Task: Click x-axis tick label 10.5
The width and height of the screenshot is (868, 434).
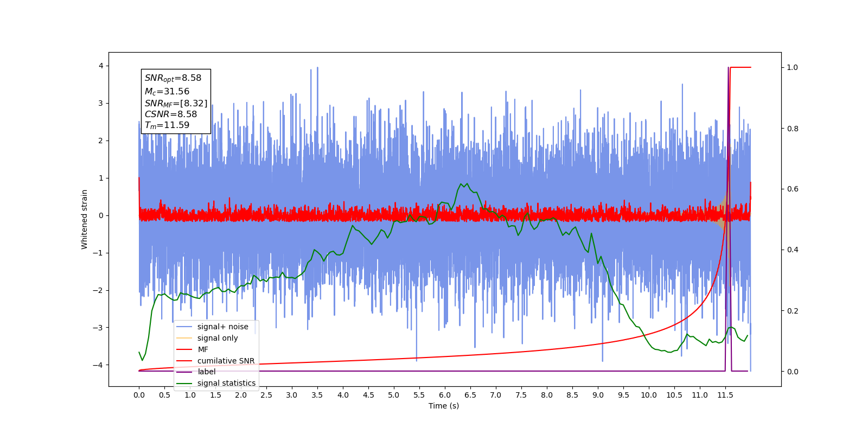Action: [x=674, y=395]
